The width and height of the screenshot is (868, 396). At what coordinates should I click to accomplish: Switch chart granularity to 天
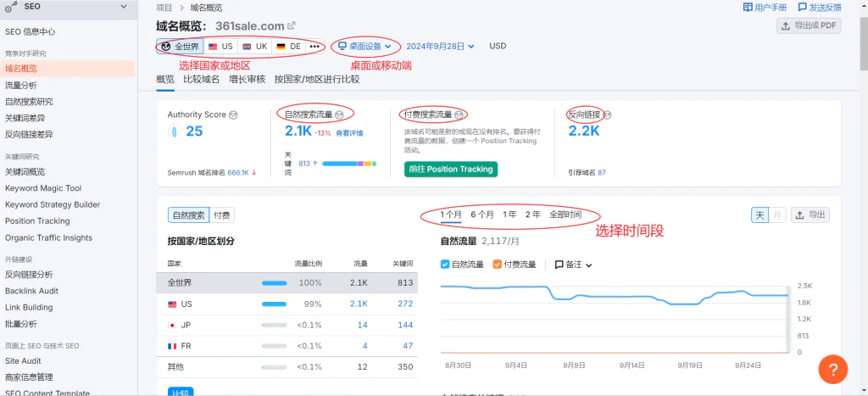(x=760, y=215)
